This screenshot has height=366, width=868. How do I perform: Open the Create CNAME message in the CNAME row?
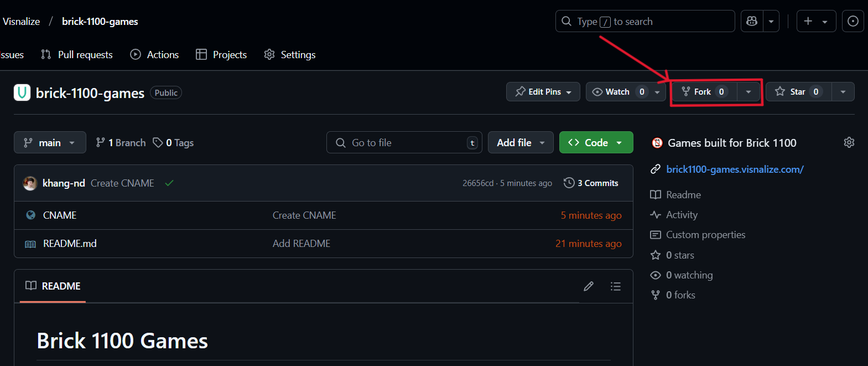[304, 215]
